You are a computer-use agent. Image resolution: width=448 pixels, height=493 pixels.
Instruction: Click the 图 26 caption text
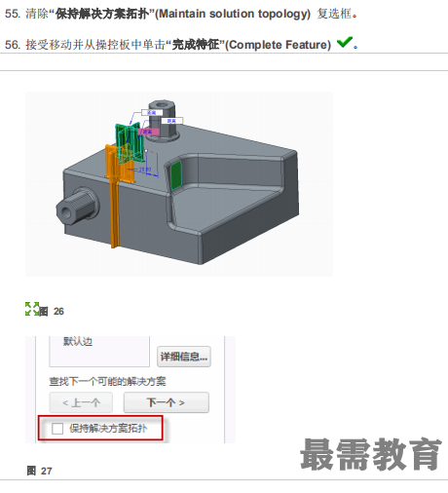coord(52,311)
